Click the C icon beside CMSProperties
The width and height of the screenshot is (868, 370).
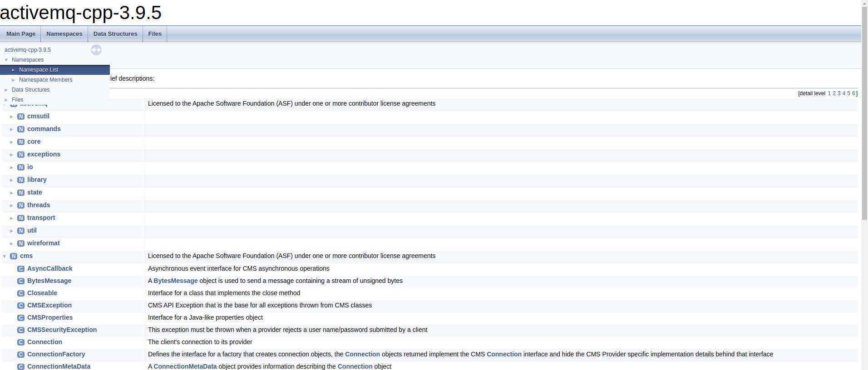click(21, 318)
